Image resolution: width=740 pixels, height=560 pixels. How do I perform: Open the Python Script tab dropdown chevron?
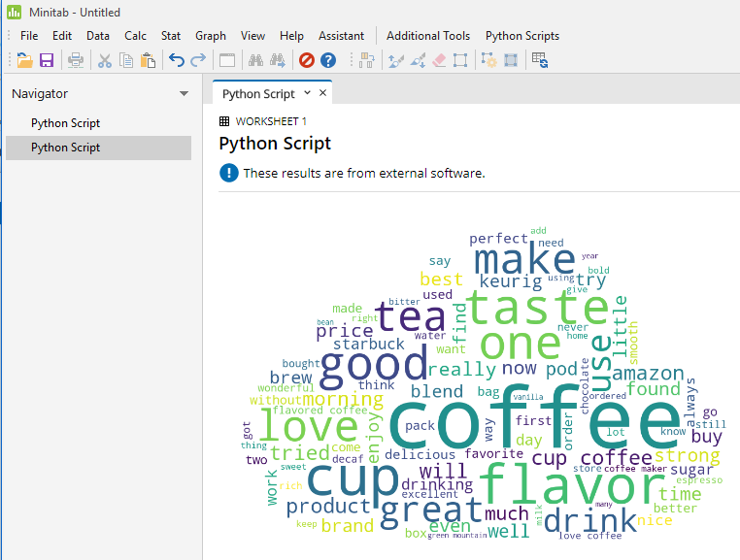[307, 93]
